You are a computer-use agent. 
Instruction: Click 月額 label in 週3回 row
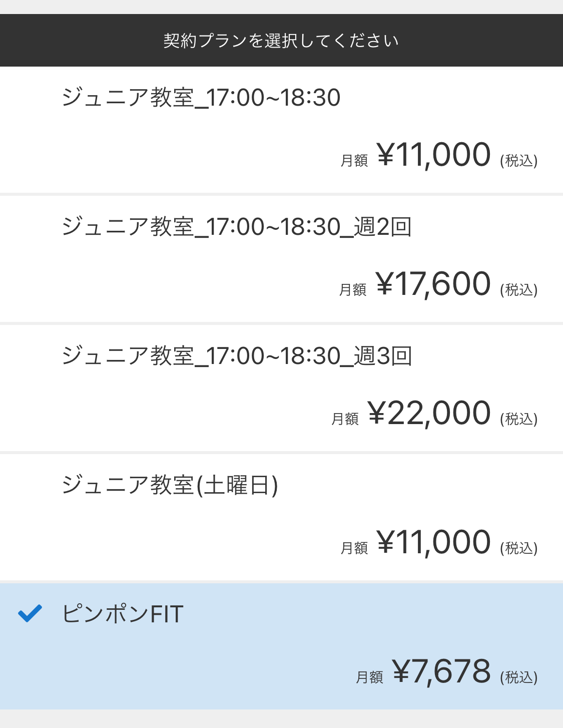[x=345, y=419]
